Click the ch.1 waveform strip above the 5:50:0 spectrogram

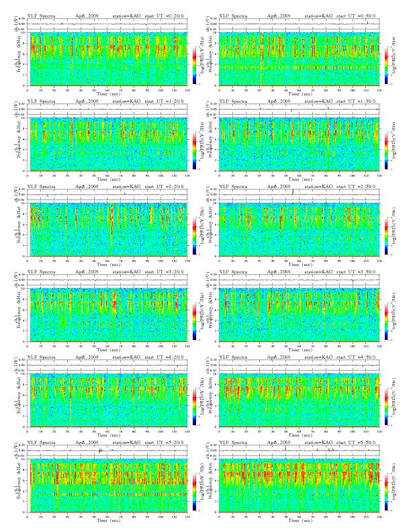300,451
